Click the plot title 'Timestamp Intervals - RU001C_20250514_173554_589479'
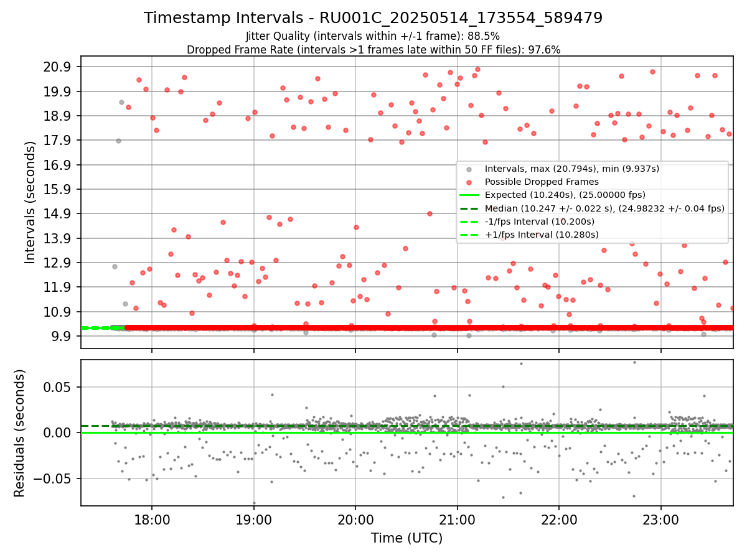 click(x=373, y=18)
